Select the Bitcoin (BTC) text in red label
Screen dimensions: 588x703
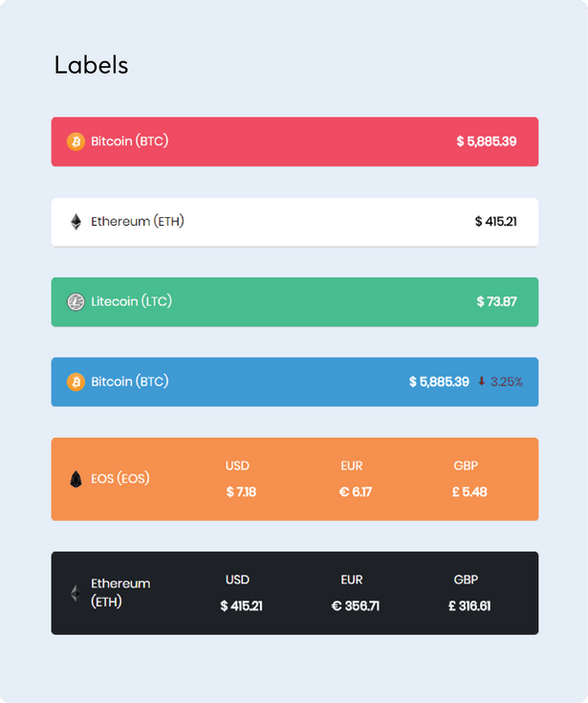pos(129,142)
